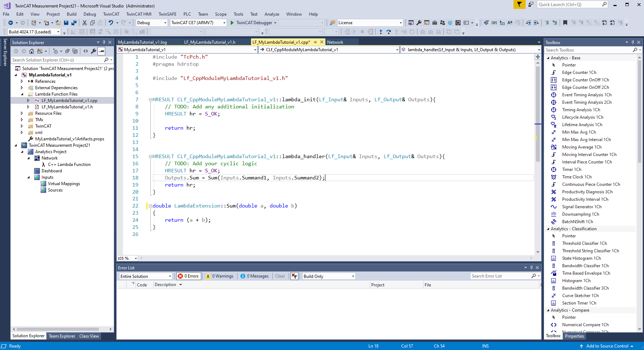
Task: Toggle the 0 Messages filter button
Action: (254, 276)
